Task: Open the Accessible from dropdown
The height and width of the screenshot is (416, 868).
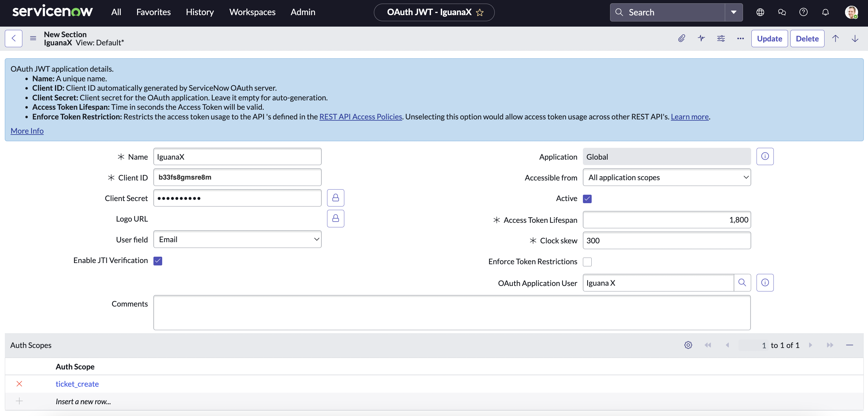Action: tap(667, 177)
